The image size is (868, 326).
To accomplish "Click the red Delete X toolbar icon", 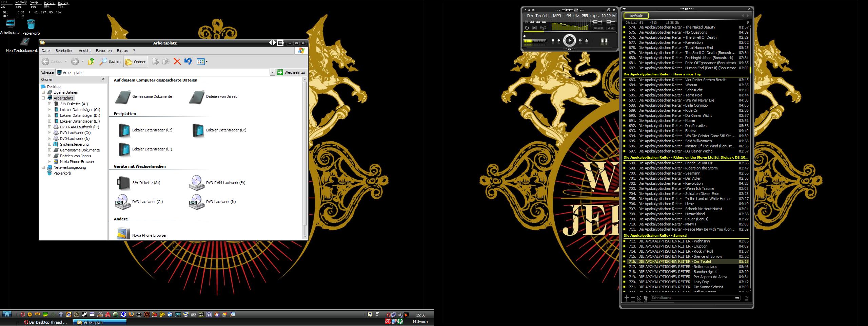I will click(177, 61).
